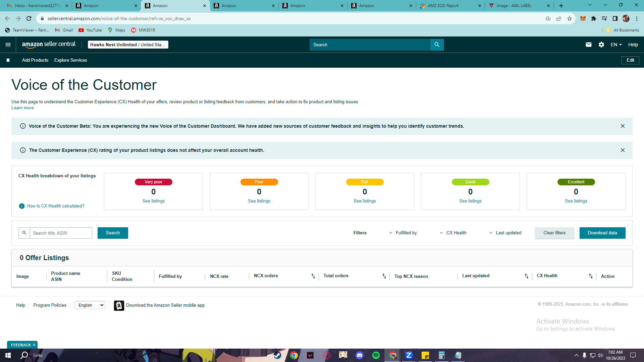Click the search magnifier button in header
The width and height of the screenshot is (644, 362).
(437, 45)
